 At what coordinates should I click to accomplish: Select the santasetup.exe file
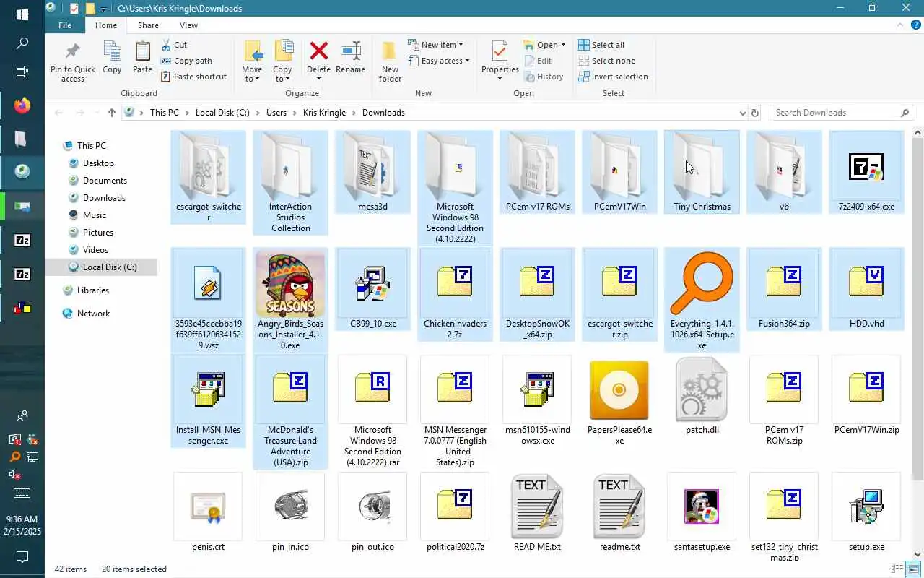click(x=702, y=513)
